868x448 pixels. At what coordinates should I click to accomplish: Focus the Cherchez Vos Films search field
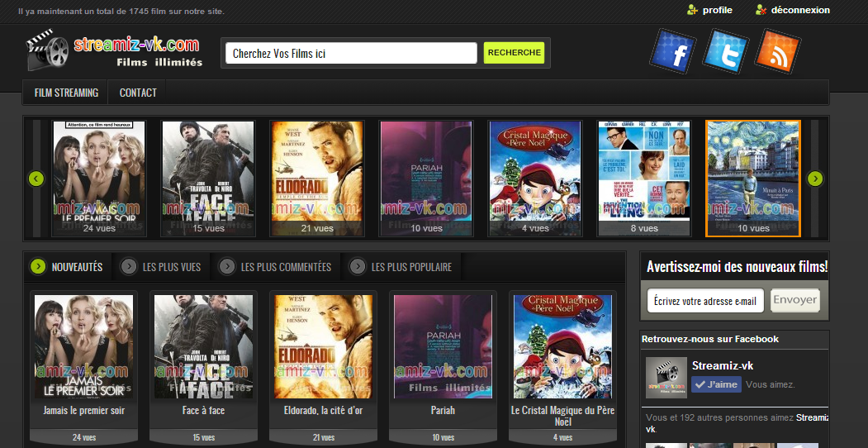[x=351, y=53]
